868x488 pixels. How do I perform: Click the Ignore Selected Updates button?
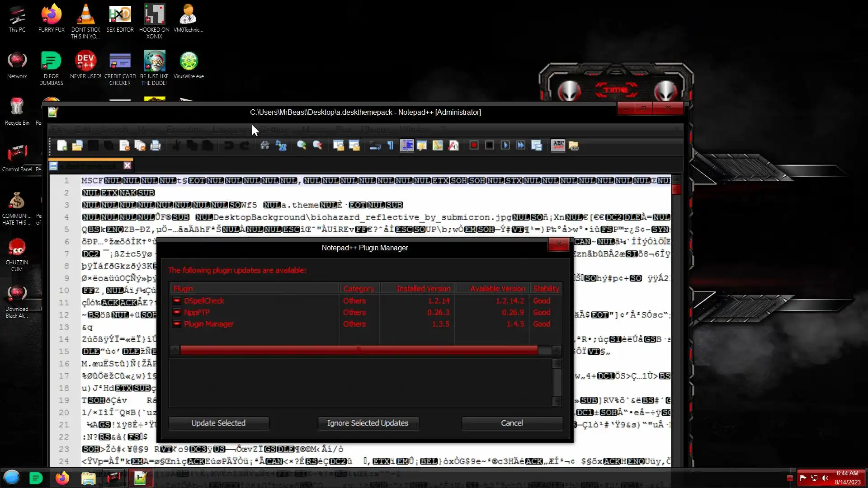tap(368, 423)
